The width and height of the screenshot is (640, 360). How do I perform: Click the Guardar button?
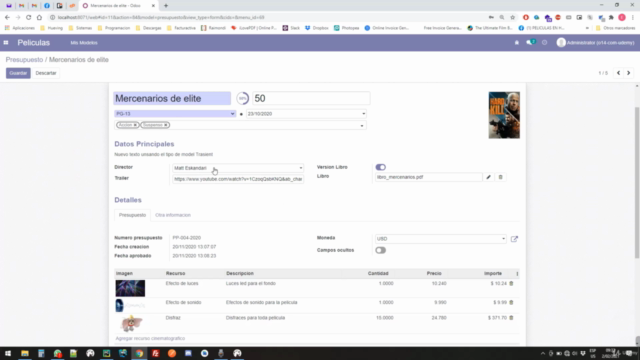point(18,73)
